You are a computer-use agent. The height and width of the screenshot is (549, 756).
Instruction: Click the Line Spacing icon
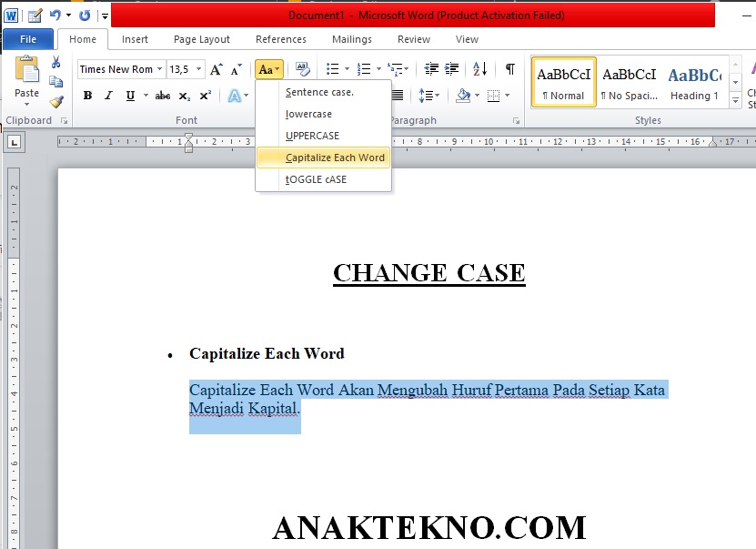click(x=426, y=96)
